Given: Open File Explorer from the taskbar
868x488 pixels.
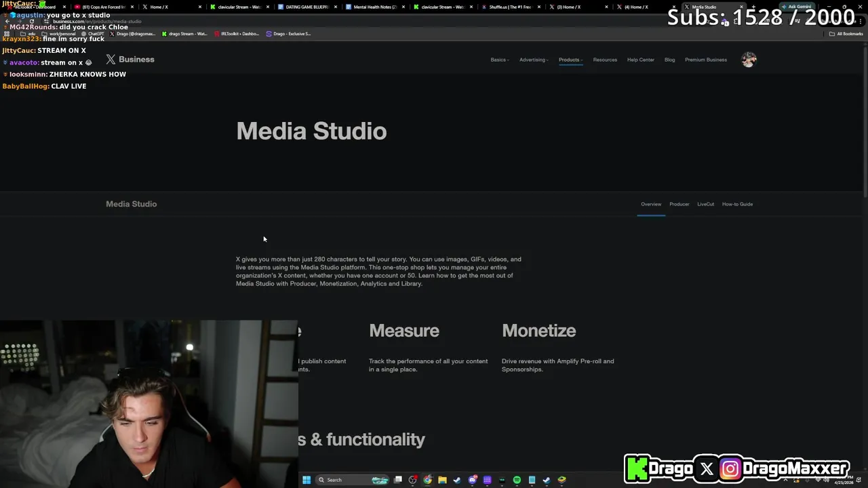Looking at the screenshot, I should point(442,480).
